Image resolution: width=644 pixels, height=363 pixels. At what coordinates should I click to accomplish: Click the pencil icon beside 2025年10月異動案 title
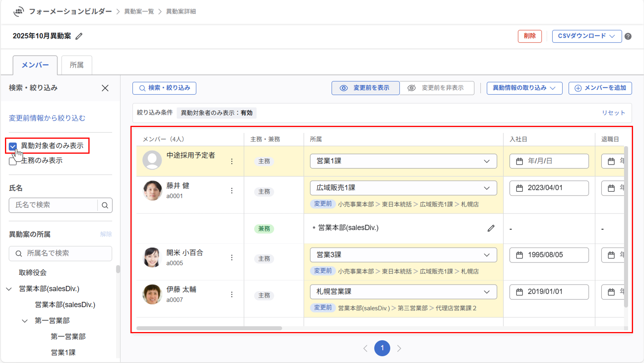coord(79,36)
